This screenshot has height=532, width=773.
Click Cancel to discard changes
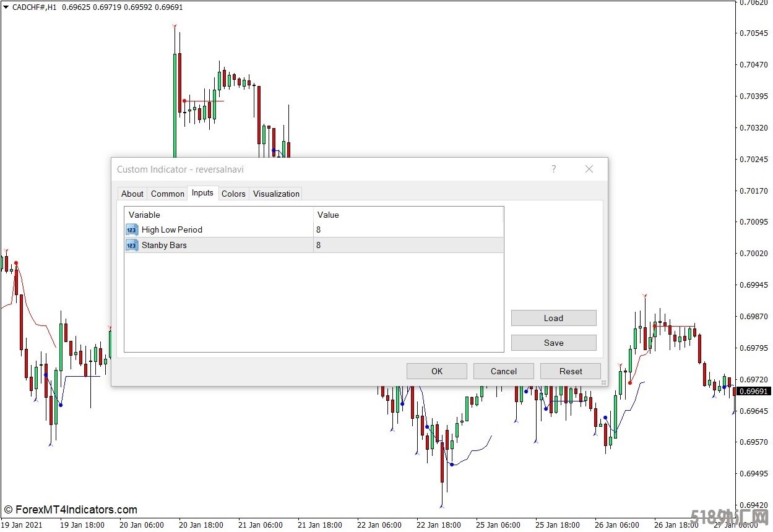pos(503,371)
